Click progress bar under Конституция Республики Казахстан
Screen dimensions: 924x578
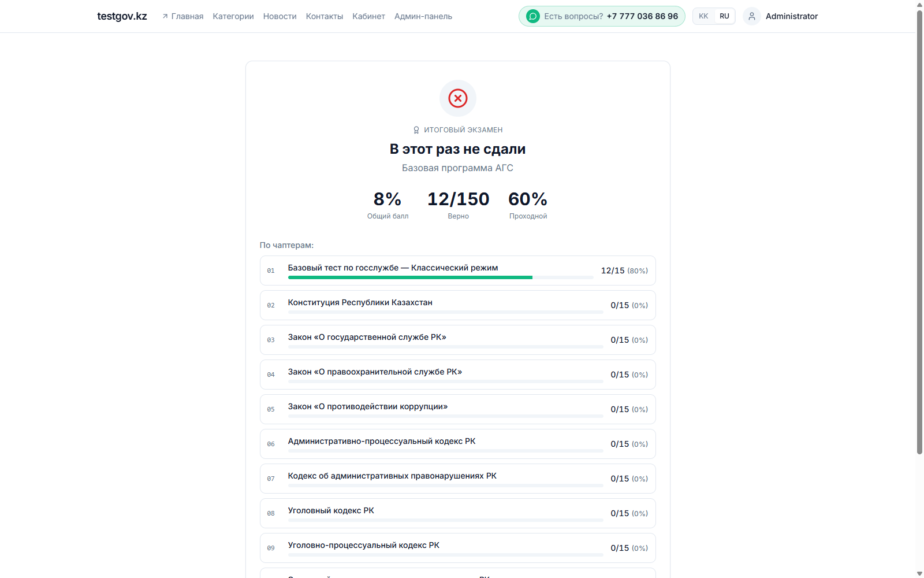click(x=446, y=312)
